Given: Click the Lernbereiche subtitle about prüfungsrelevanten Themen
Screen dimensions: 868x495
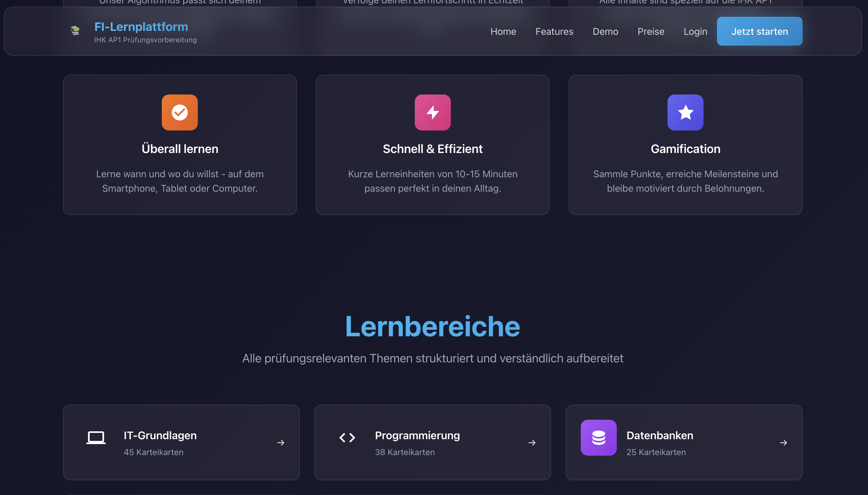Looking at the screenshot, I should (x=432, y=358).
